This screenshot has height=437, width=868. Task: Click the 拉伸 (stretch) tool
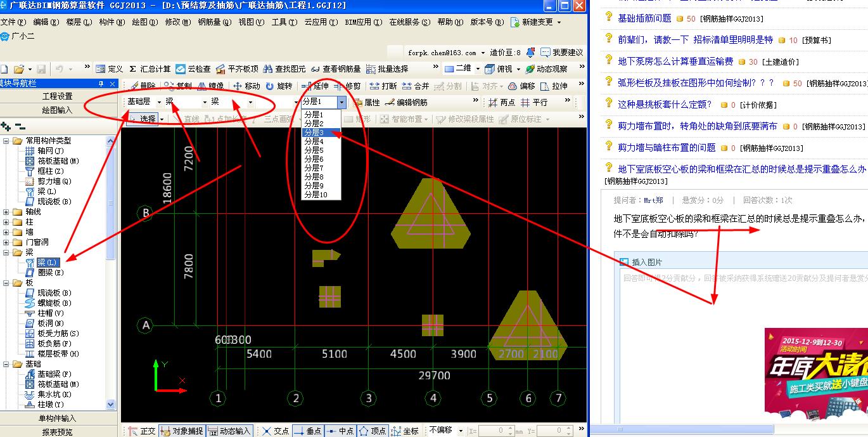pos(554,86)
